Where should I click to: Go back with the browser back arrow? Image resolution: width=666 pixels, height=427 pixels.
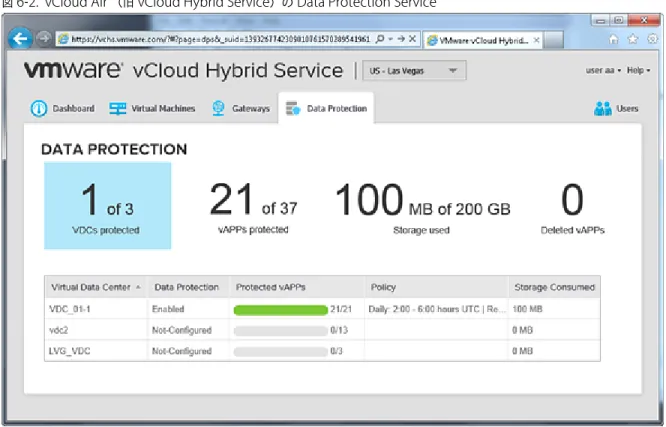click(20, 39)
